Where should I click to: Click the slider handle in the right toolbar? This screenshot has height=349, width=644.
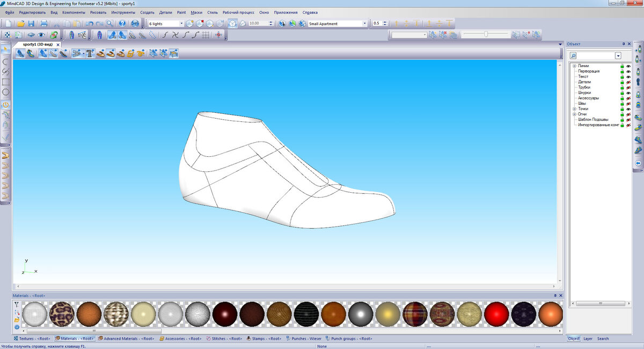tap(486, 35)
